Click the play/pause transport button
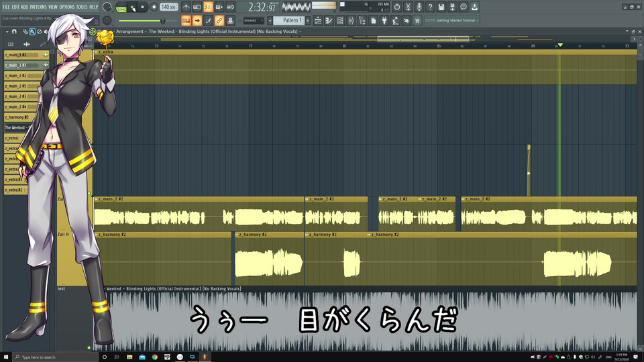 132,7
